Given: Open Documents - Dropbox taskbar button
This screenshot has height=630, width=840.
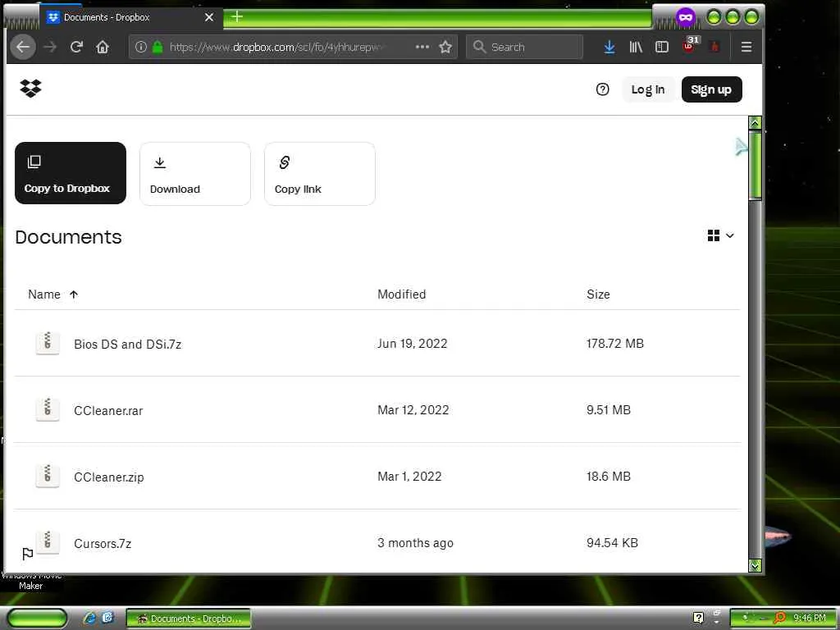Looking at the screenshot, I should pos(189,619).
